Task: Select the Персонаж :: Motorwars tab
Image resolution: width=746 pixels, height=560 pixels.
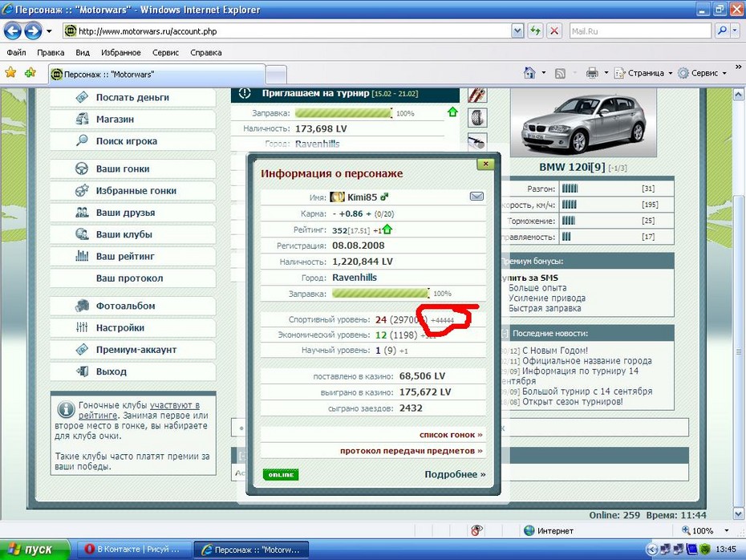Action: tap(157, 75)
